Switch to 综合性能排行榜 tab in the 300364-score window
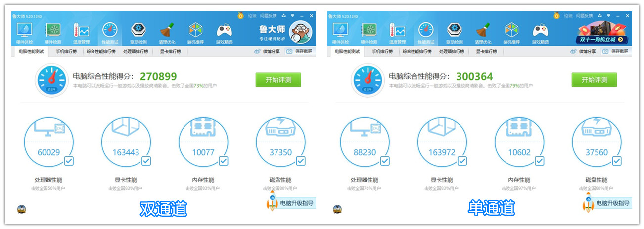Screen dimensions: 644x229 click(417, 51)
